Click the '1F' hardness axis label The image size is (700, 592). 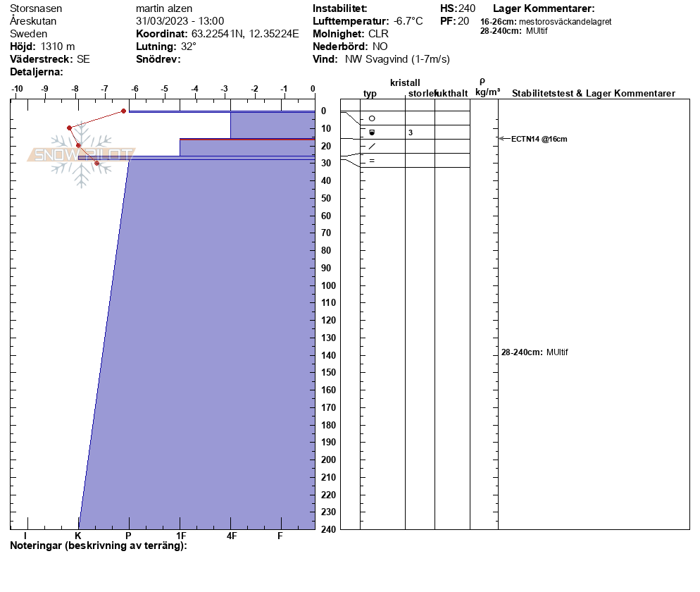point(181,536)
